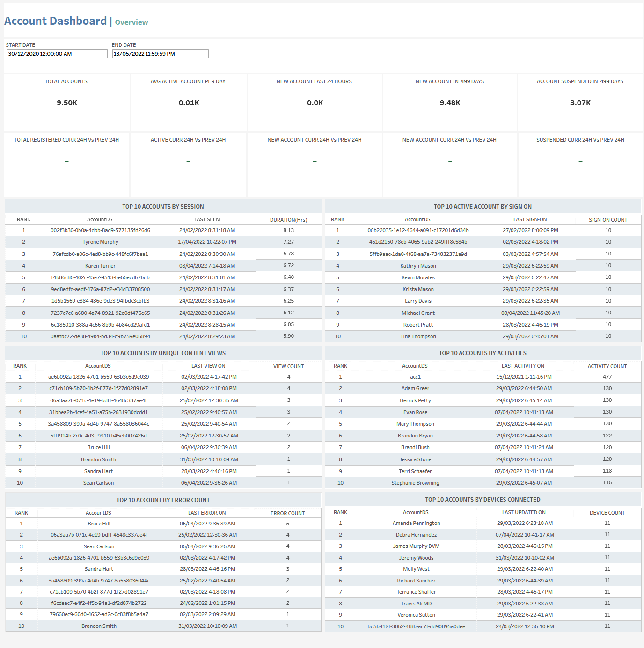644x648 pixels.
Task: Select Tyrone Murphy in the sessions table
Action: [100, 242]
